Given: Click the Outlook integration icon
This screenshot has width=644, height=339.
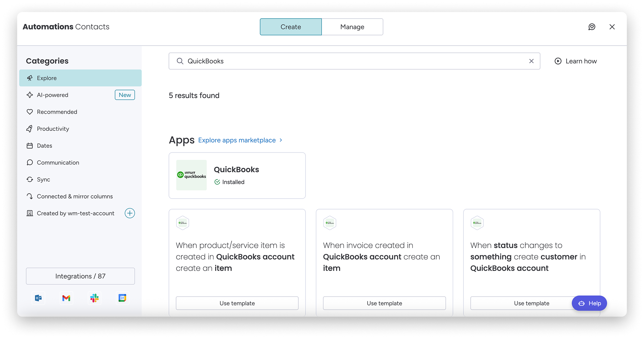Looking at the screenshot, I should pyautogui.click(x=38, y=298).
